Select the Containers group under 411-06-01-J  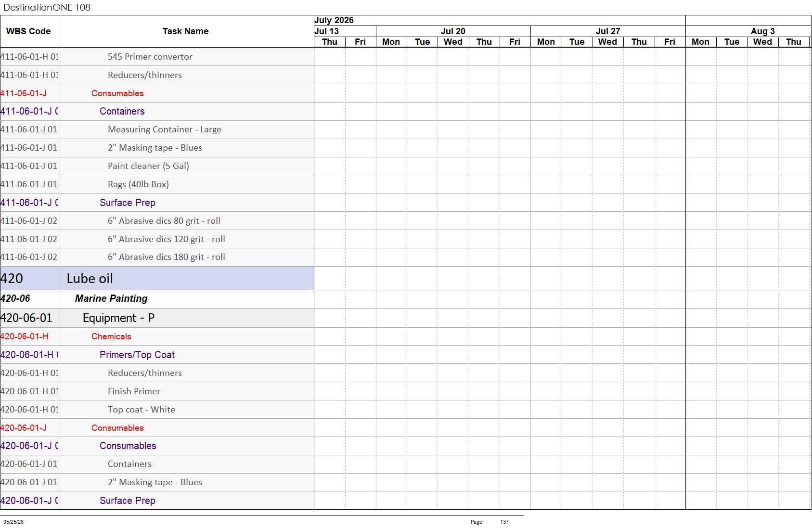[x=157, y=112]
